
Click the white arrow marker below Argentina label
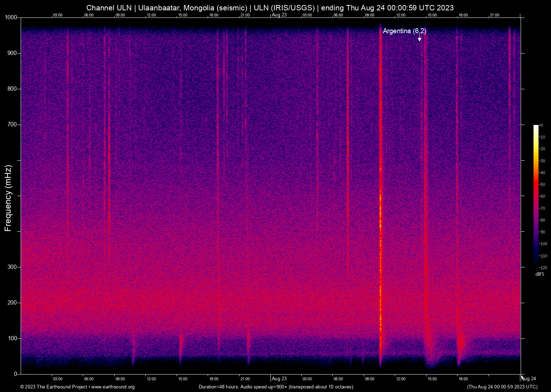(420, 39)
